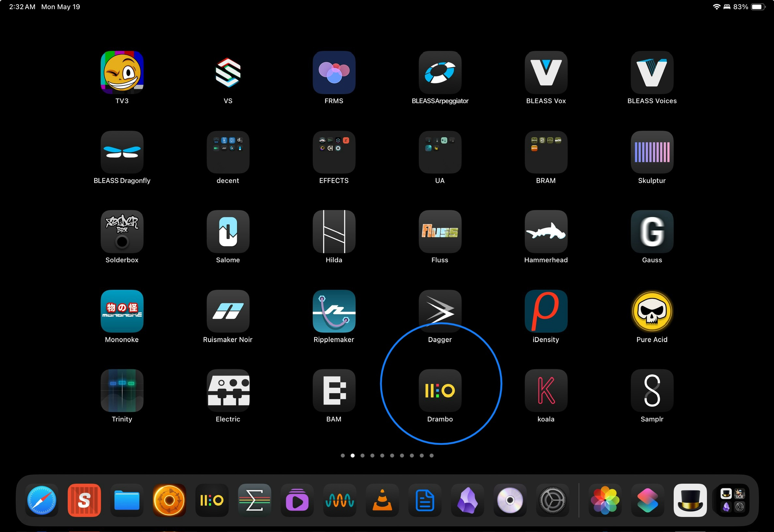This screenshot has height=532, width=774.
Task: Open the top hat app in the dock
Action: click(x=690, y=500)
